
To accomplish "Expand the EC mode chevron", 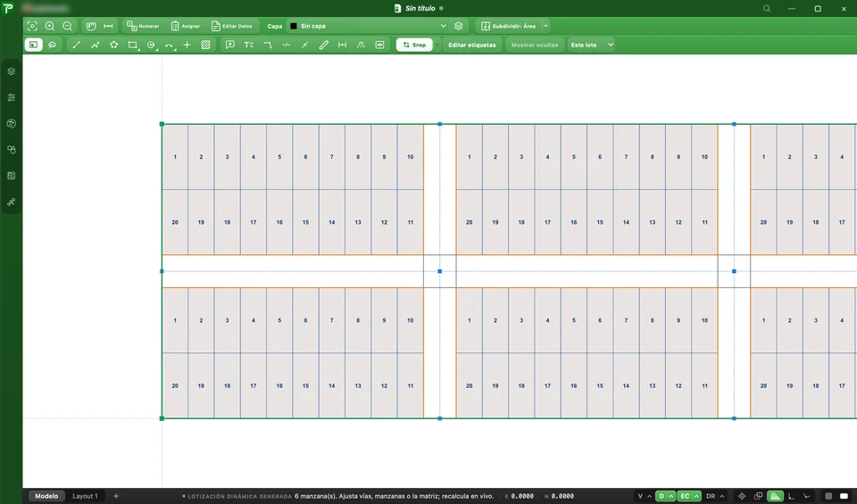I will coord(696,496).
